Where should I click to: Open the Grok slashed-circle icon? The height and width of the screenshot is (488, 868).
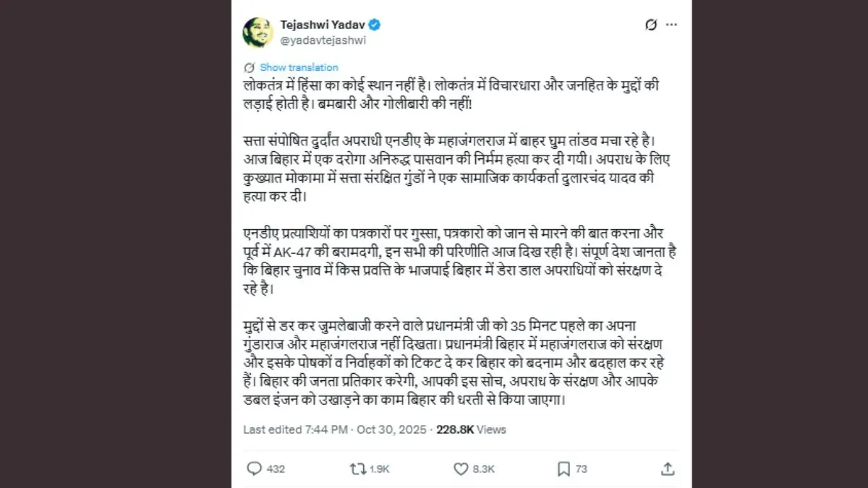(x=651, y=25)
